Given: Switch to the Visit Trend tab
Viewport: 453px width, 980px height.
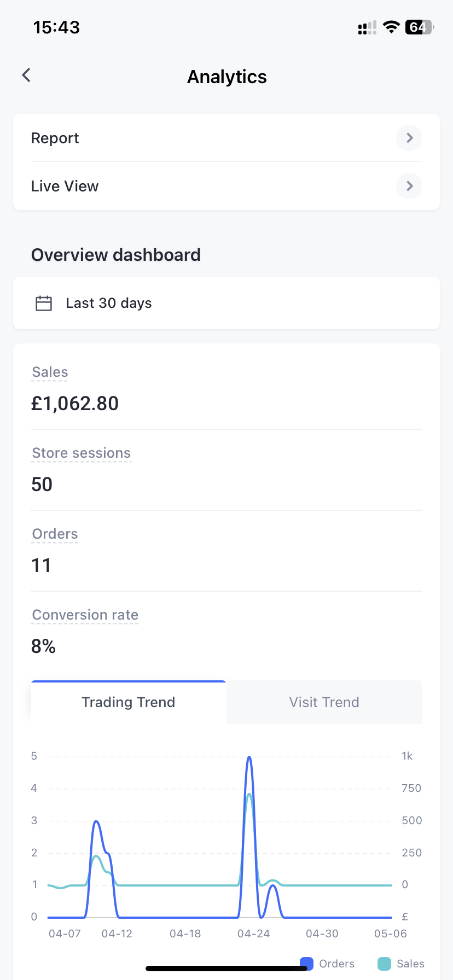Looking at the screenshot, I should [324, 702].
